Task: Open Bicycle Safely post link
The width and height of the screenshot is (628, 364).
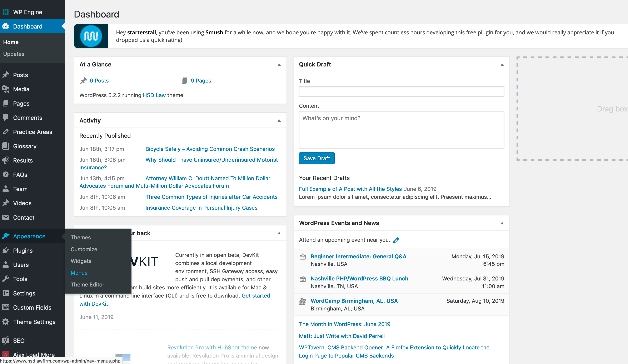Action: [x=210, y=149]
